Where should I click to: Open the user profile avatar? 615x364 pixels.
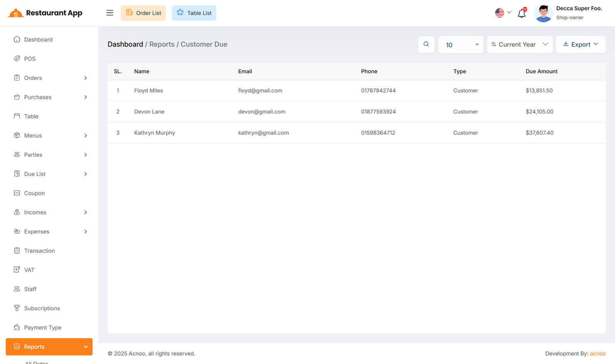pos(543,13)
